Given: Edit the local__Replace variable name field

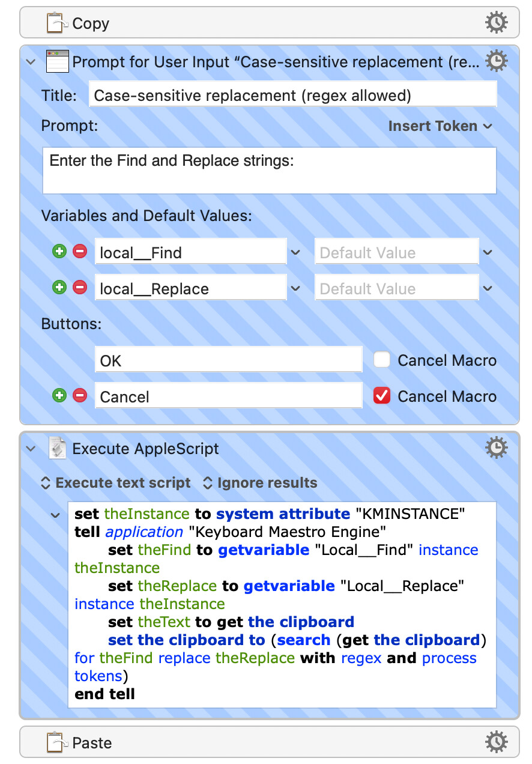Looking at the screenshot, I should [191, 288].
